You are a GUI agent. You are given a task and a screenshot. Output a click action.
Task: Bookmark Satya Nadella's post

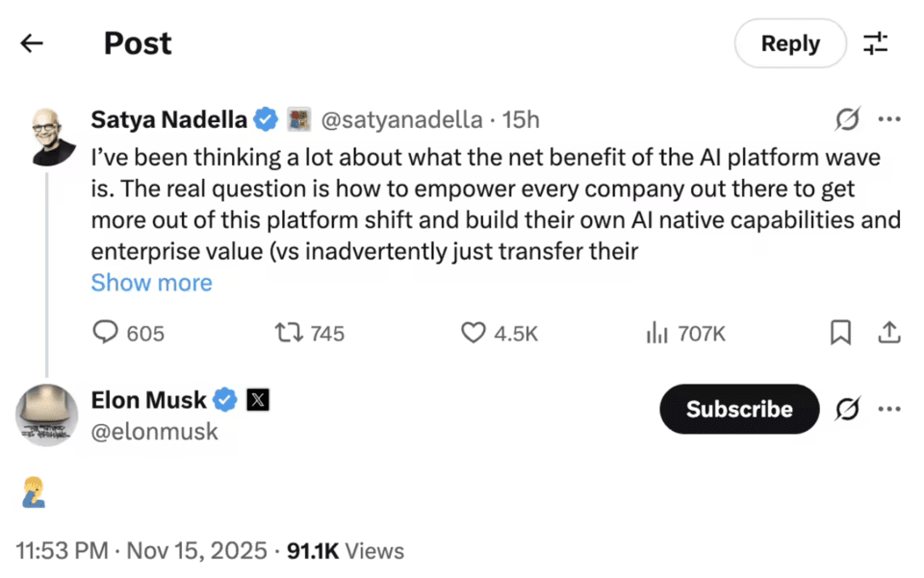840,333
